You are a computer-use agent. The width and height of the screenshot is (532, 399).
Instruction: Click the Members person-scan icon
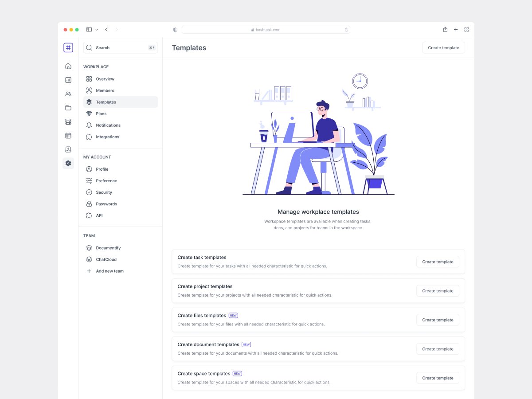[x=89, y=90]
